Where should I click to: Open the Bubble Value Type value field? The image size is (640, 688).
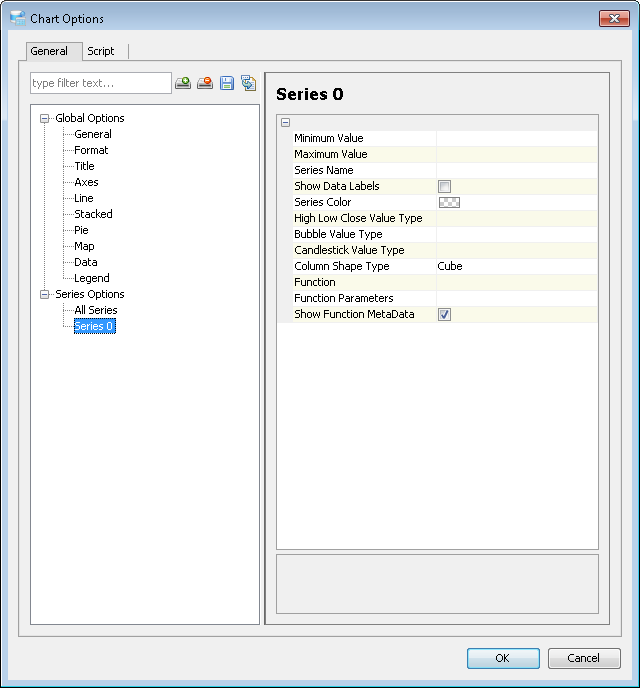[517, 234]
